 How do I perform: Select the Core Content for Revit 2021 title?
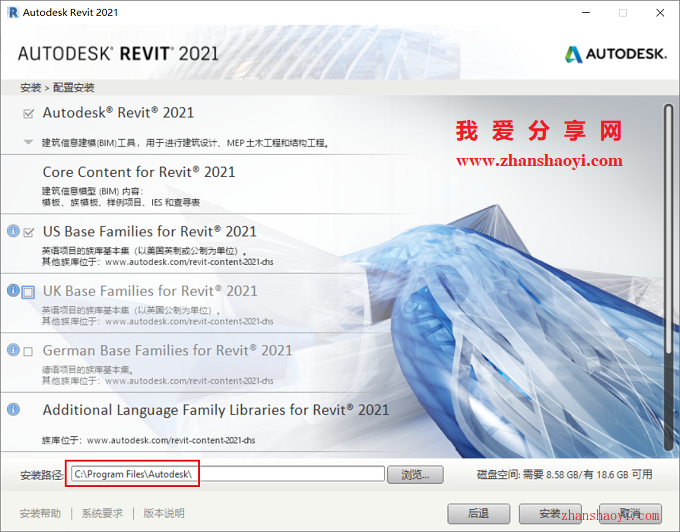click(139, 172)
